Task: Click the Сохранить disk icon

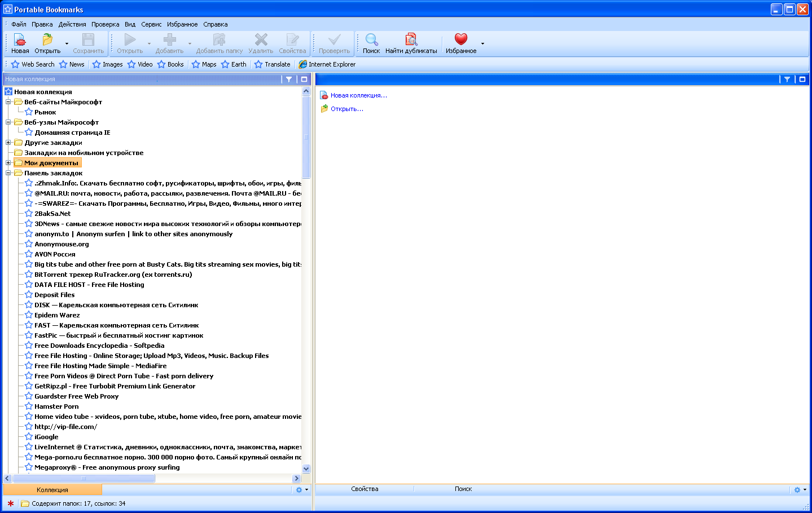Action: (x=88, y=39)
